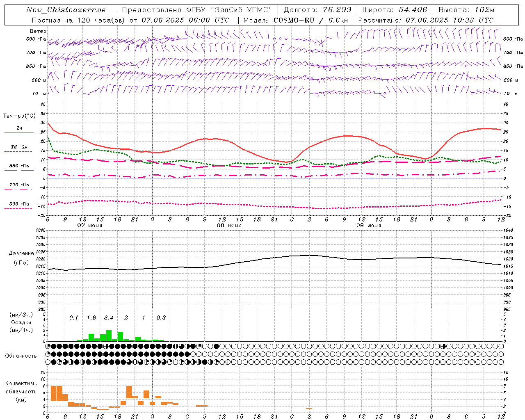Image resolution: width=525 pixels, height=420 pixels.
Task: Select the elevation text Высота: 102м
Action: click(x=466, y=10)
